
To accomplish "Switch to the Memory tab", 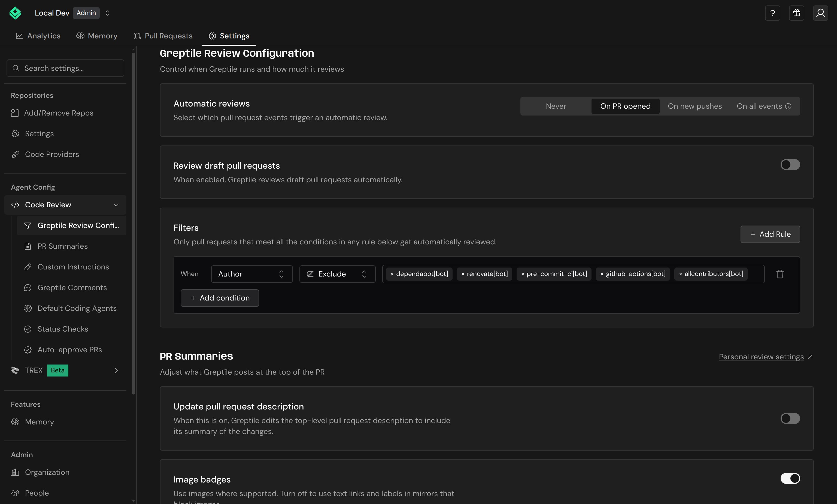I will (x=97, y=36).
